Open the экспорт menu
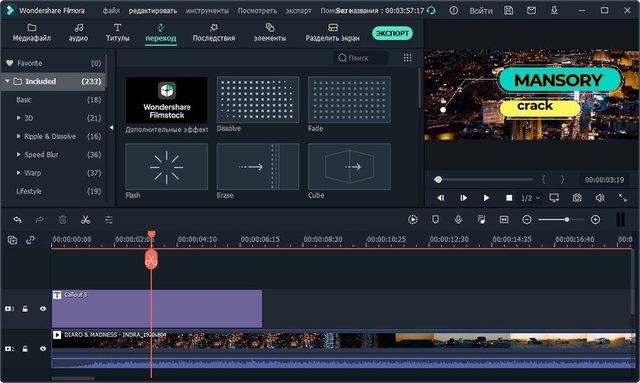The width and height of the screenshot is (640, 383). pyautogui.click(x=298, y=11)
